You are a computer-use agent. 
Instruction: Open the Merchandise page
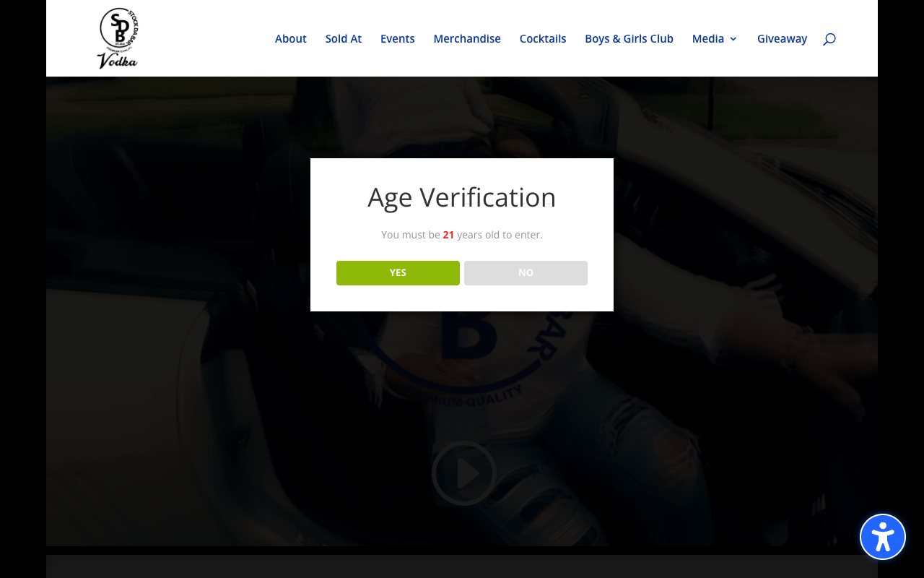(467, 39)
